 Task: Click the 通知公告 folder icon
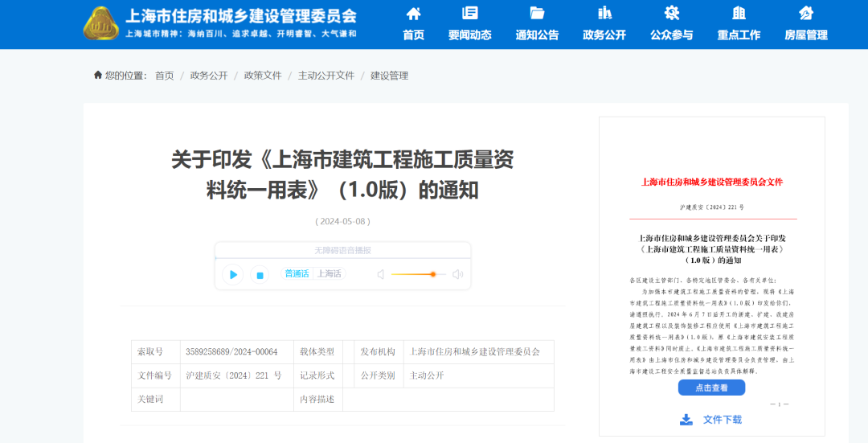point(537,13)
